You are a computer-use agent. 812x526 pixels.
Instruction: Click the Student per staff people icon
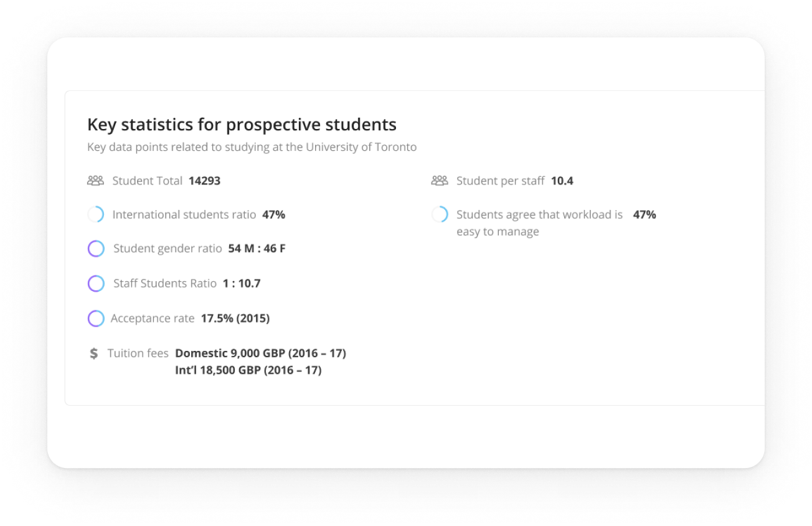pyautogui.click(x=440, y=181)
